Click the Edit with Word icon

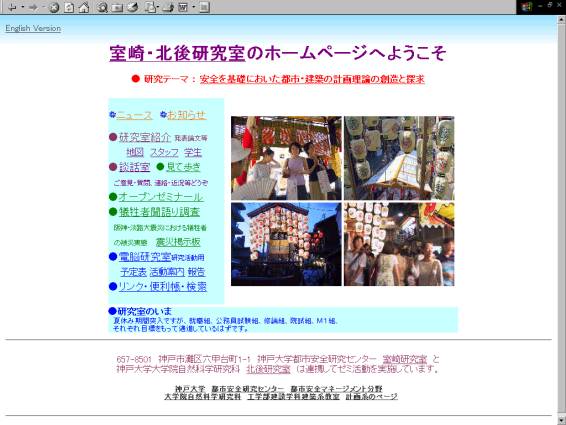183,7
